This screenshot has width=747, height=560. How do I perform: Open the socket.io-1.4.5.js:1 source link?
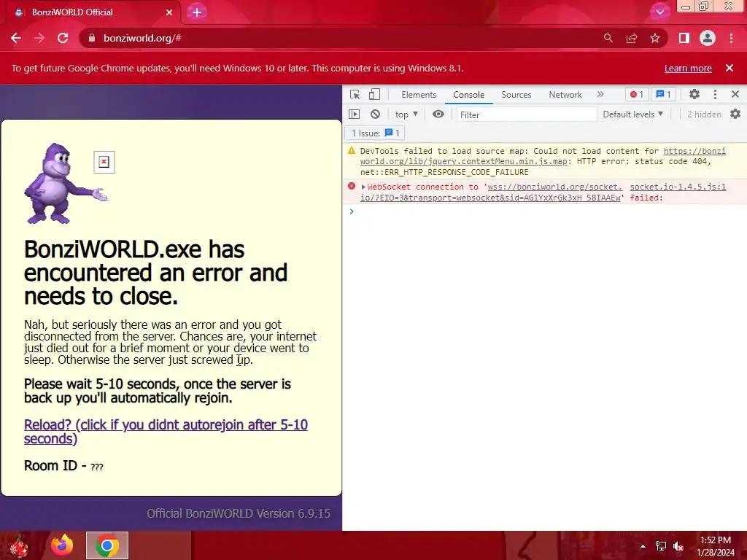[x=678, y=187]
